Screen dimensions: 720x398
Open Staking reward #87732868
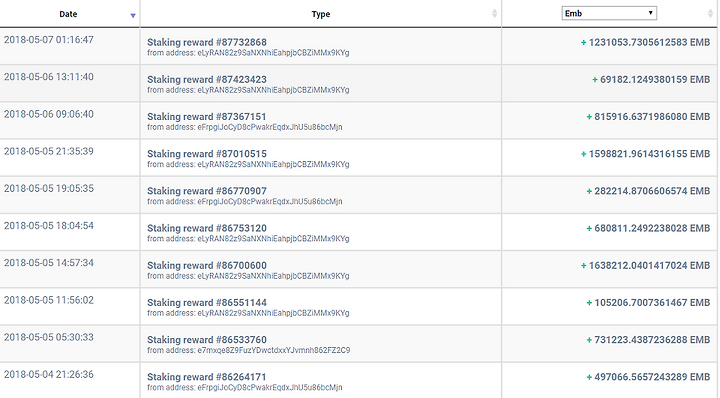tap(207, 42)
